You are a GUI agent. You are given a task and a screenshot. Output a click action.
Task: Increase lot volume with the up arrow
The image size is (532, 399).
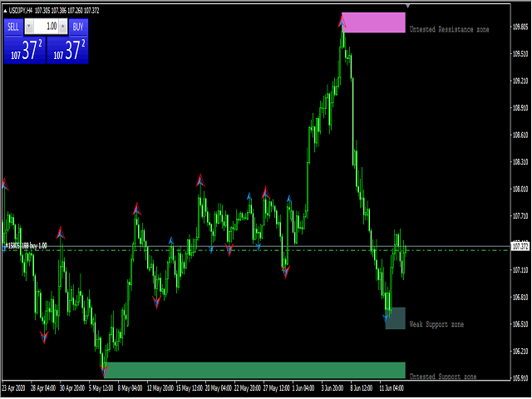click(x=63, y=26)
